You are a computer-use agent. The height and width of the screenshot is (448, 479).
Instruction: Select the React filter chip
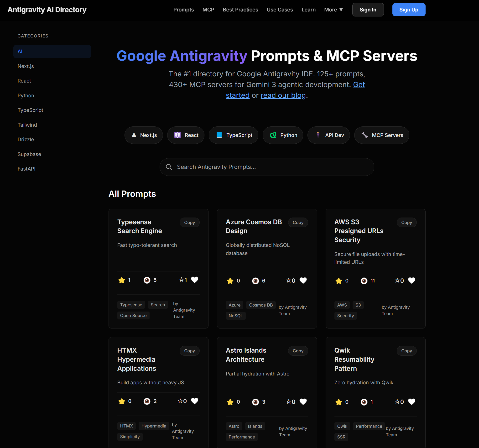click(x=186, y=135)
